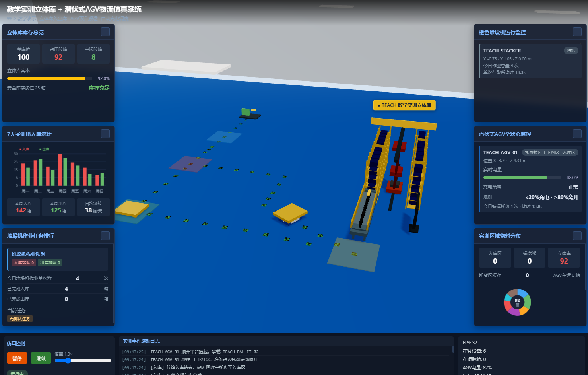Image resolution: width=588 pixels, height=375 pixels.
Task: Click the 周四 axis label in chart
Action: pos(62,191)
